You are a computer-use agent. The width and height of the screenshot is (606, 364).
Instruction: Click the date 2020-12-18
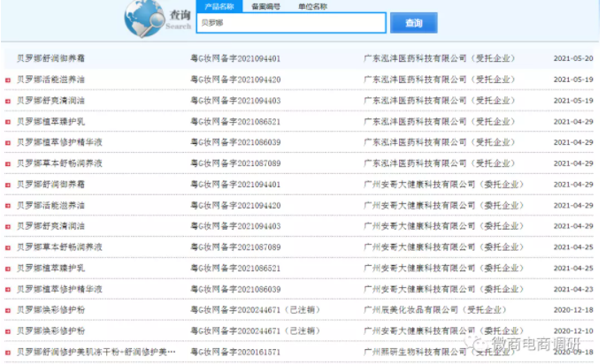click(573, 310)
